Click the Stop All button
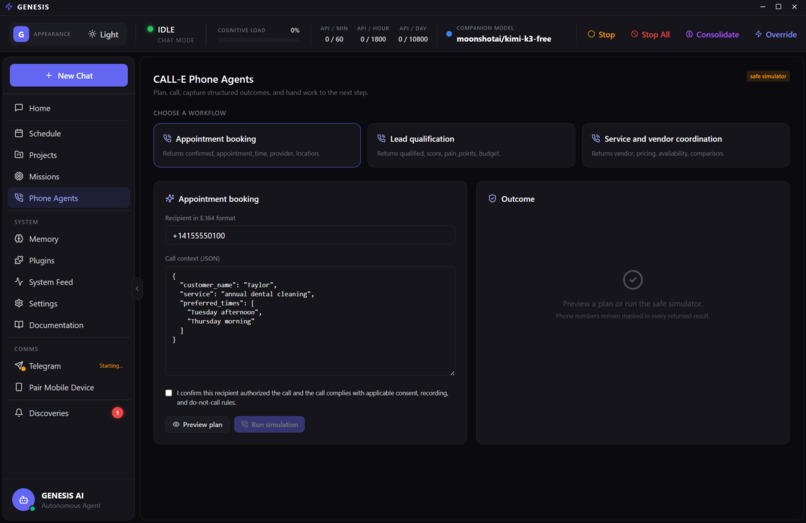This screenshot has width=806, height=523. (x=650, y=34)
